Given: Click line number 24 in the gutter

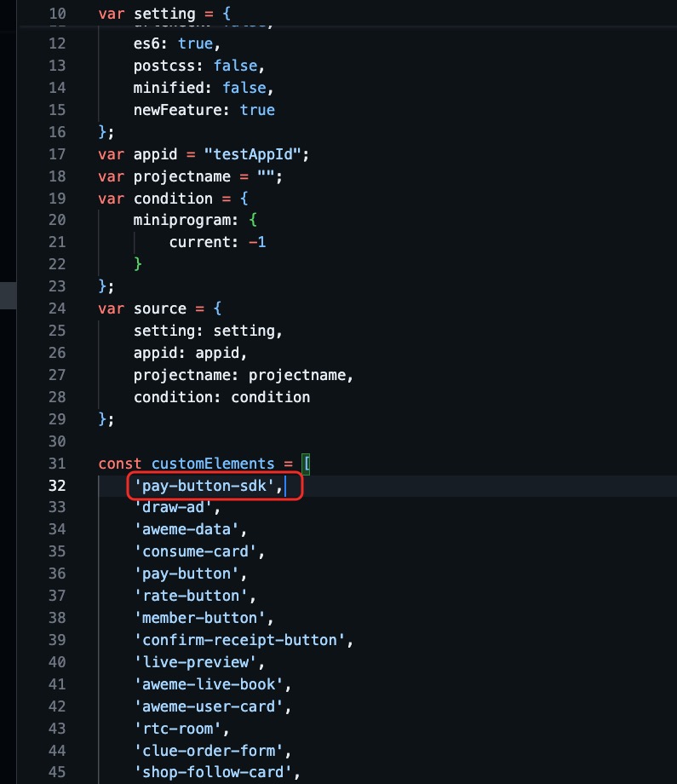Looking at the screenshot, I should click(x=57, y=308).
